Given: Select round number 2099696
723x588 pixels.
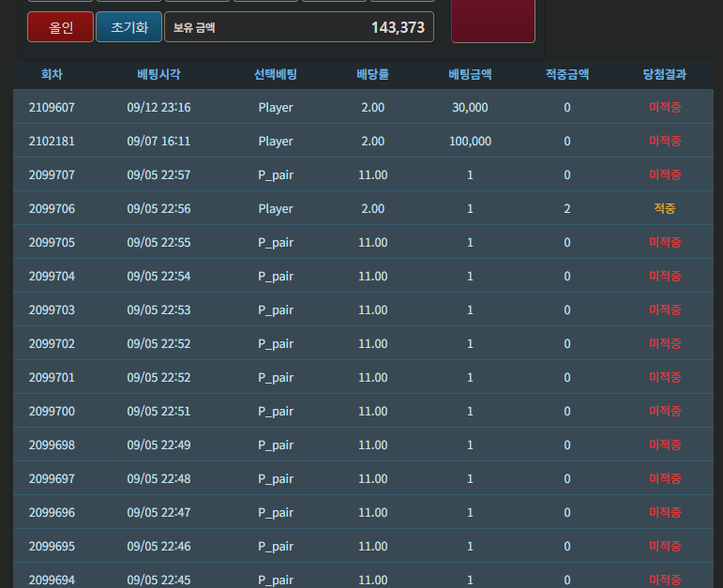Looking at the screenshot, I should [x=52, y=512].
